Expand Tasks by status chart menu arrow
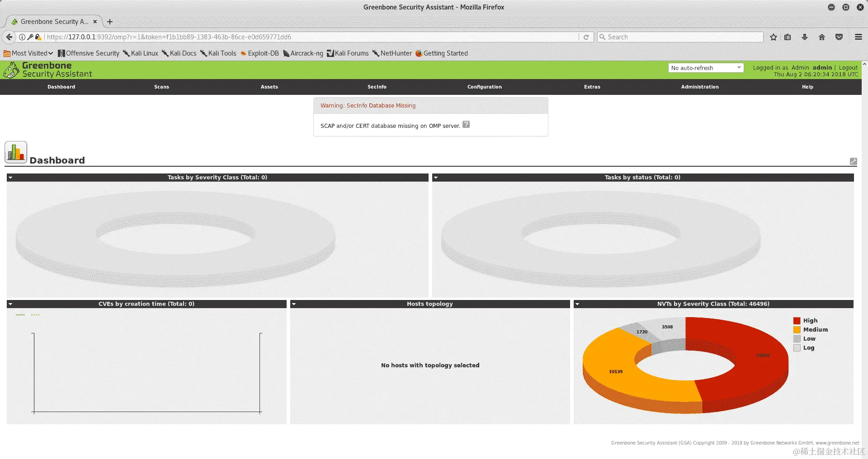 pos(436,178)
